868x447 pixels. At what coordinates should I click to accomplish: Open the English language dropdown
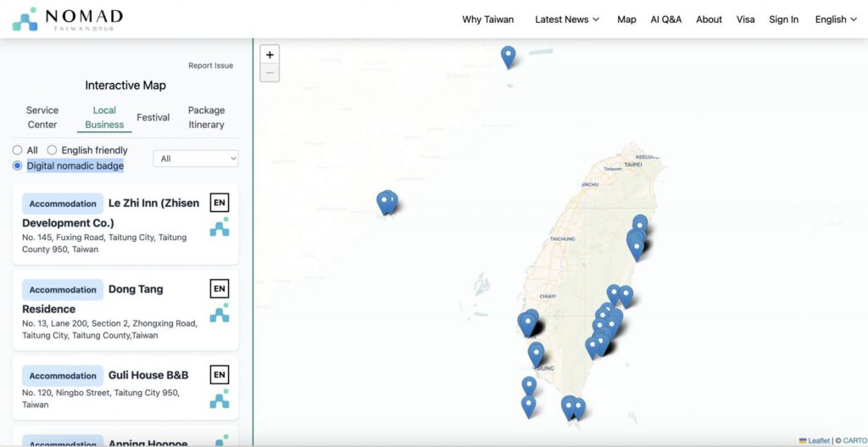[836, 20]
